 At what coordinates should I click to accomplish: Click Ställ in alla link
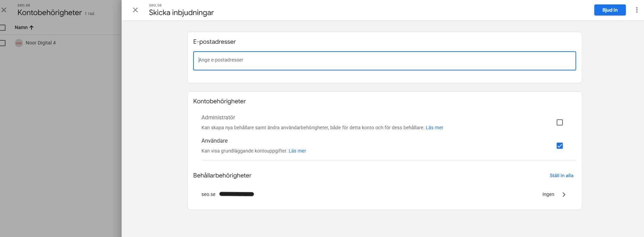(x=561, y=175)
